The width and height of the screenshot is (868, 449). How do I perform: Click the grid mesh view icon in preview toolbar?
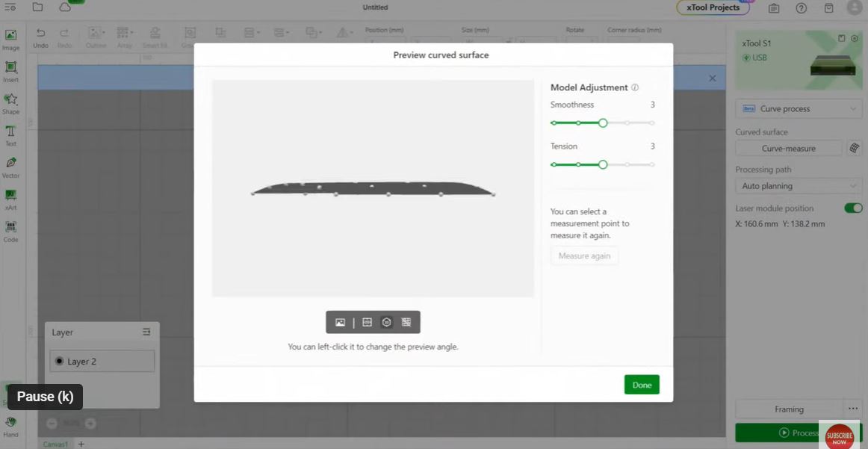(406, 322)
